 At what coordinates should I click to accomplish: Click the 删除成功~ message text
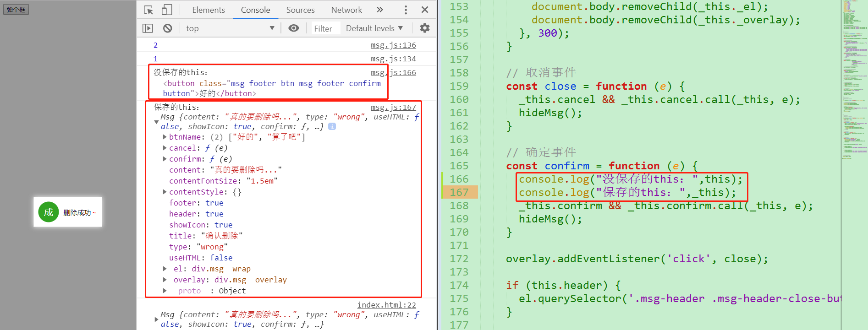[80, 212]
